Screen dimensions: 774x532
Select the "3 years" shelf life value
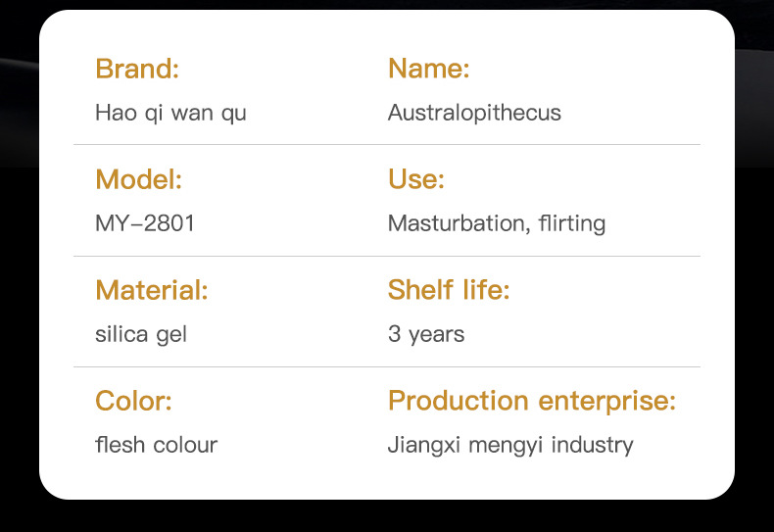[x=426, y=334]
